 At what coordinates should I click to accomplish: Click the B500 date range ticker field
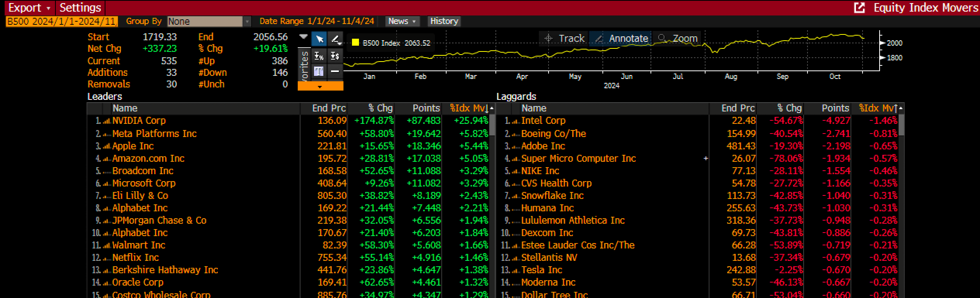[62, 21]
